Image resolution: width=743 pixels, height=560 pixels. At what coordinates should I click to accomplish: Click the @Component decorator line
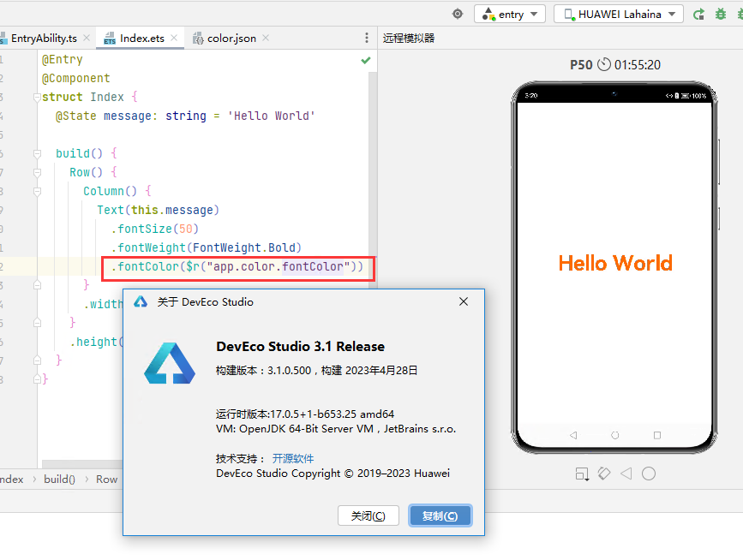(75, 78)
